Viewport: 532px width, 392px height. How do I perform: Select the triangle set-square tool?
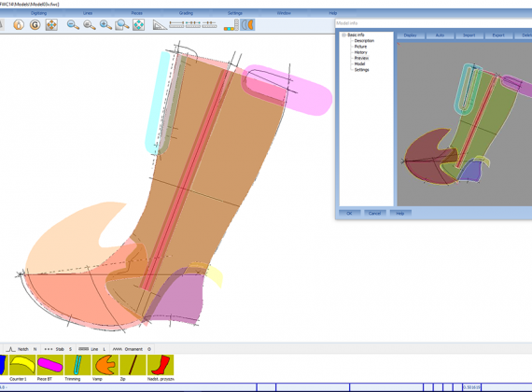tap(160, 25)
